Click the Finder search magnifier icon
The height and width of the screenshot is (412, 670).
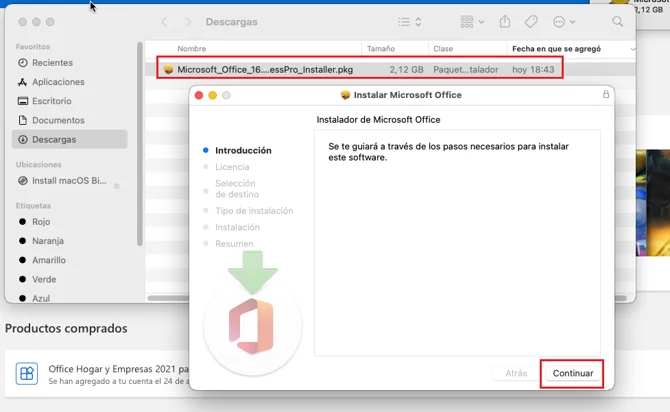[617, 21]
